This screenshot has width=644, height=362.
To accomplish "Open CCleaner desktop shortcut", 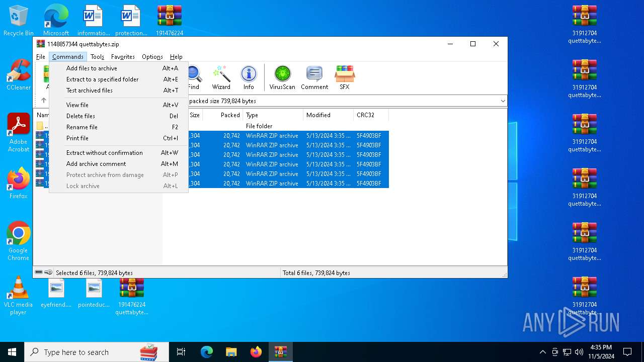I will click(18, 75).
